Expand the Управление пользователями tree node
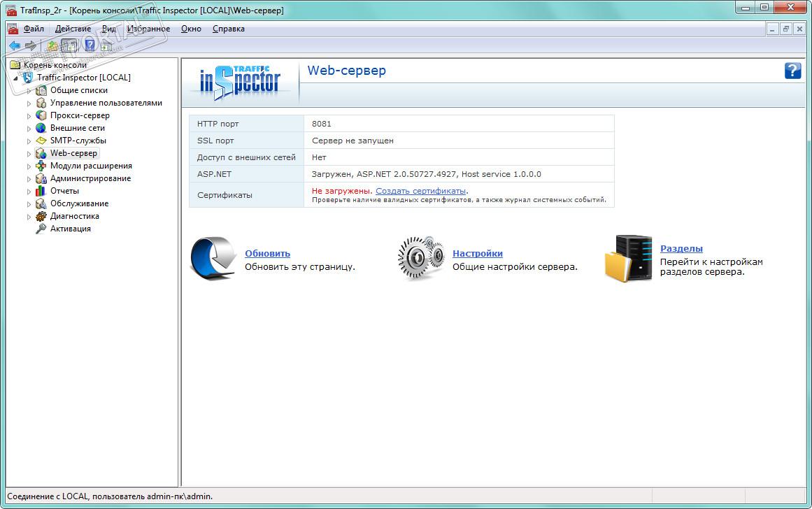 pyautogui.click(x=29, y=103)
